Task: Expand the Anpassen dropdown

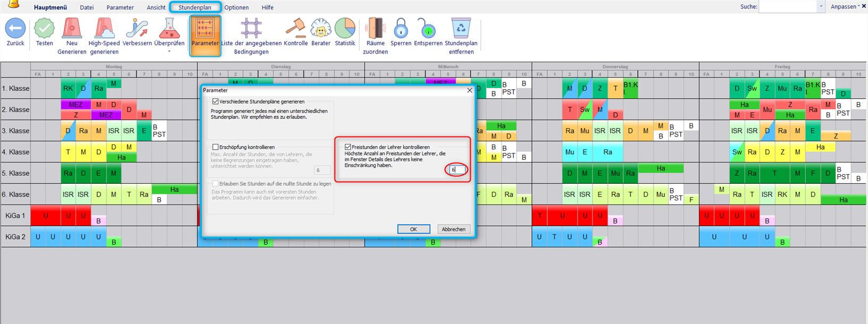Action: coord(845,7)
